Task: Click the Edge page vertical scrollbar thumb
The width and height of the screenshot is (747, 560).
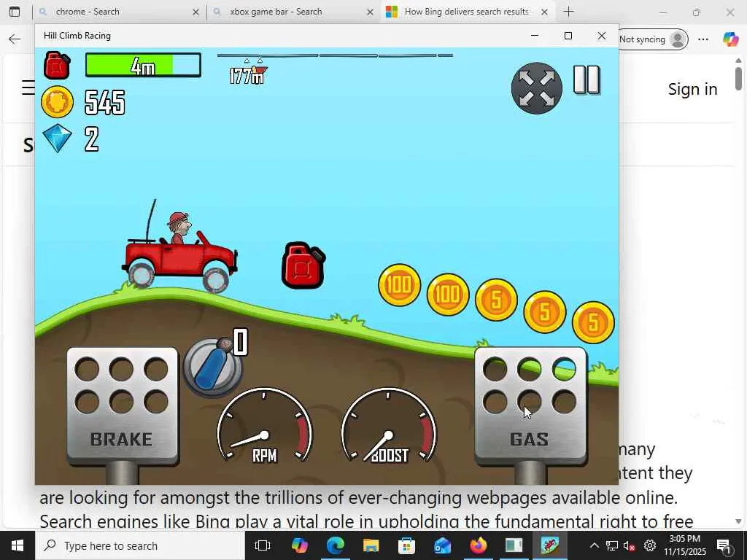Action: [738, 79]
